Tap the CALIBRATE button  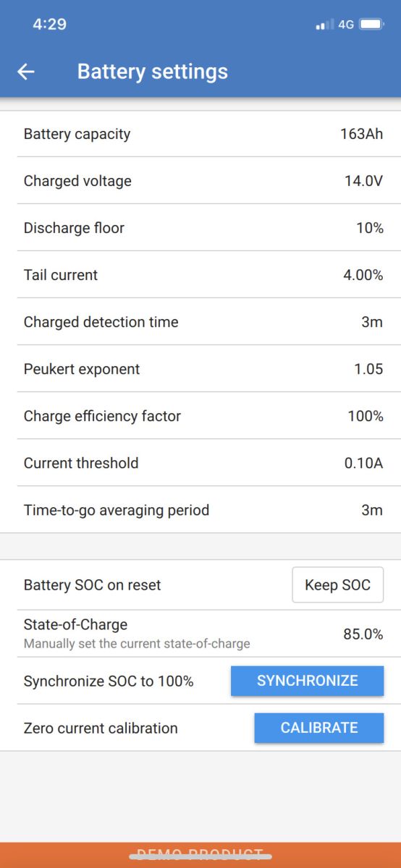(x=319, y=728)
